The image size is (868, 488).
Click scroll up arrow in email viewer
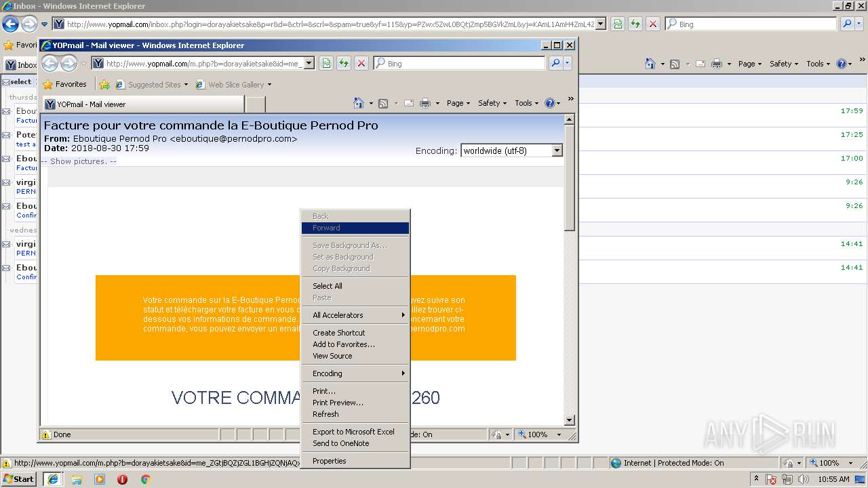tap(570, 119)
